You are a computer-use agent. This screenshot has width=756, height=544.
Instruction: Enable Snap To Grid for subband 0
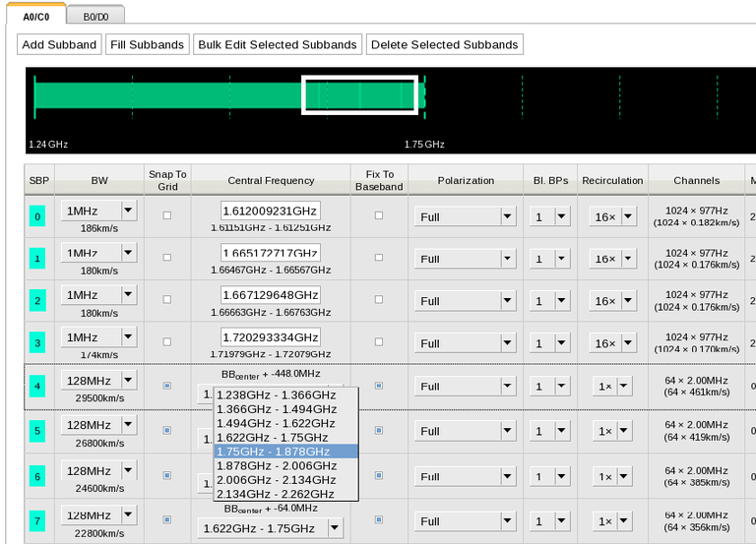[166, 215]
